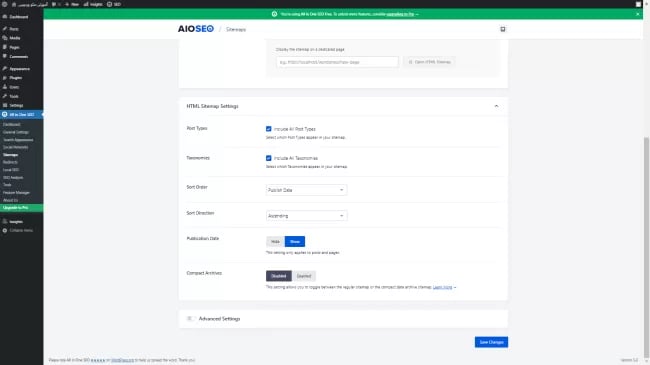Image resolution: width=650 pixels, height=365 pixels.
Task: Click Settings icon in sidebar
Action: point(5,105)
